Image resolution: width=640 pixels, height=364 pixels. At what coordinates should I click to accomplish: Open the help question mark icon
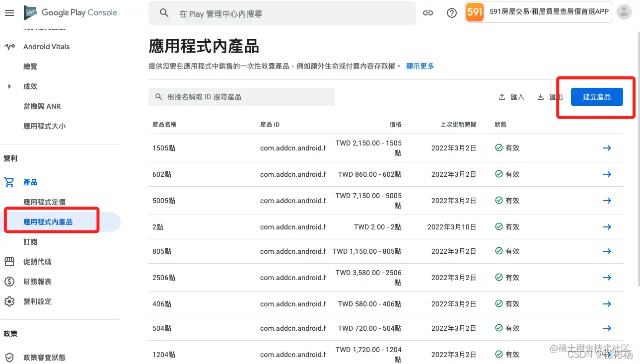tap(452, 13)
